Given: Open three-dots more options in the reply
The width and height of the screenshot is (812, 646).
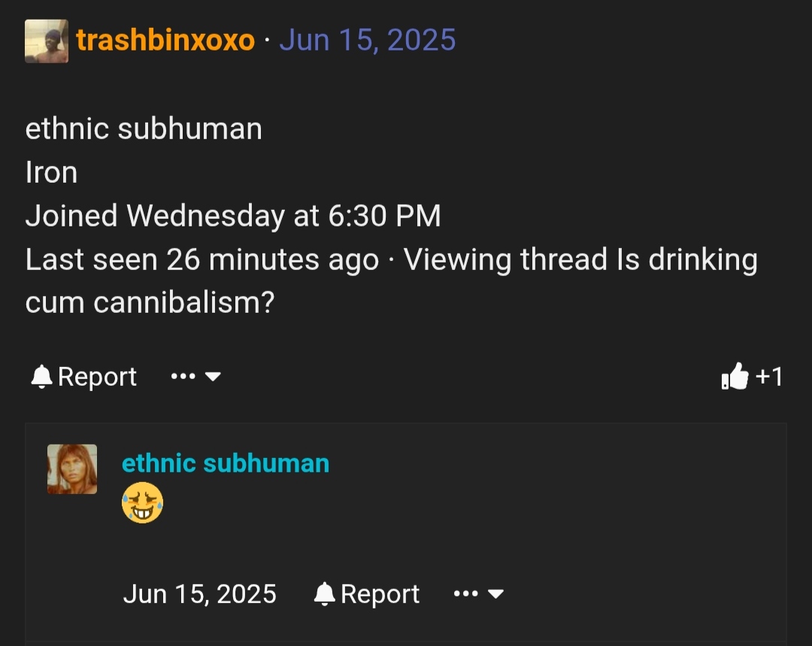Looking at the screenshot, I should coord(466,593).
